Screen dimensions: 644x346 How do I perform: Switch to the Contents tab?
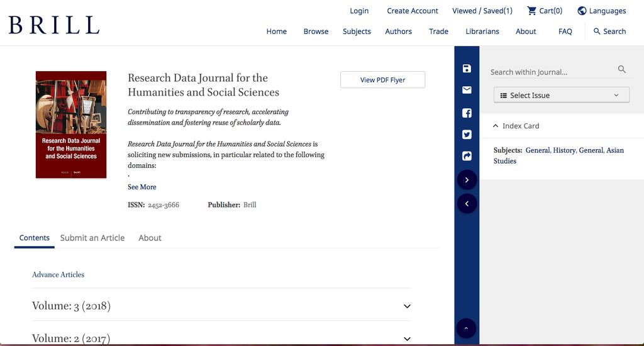34,238
